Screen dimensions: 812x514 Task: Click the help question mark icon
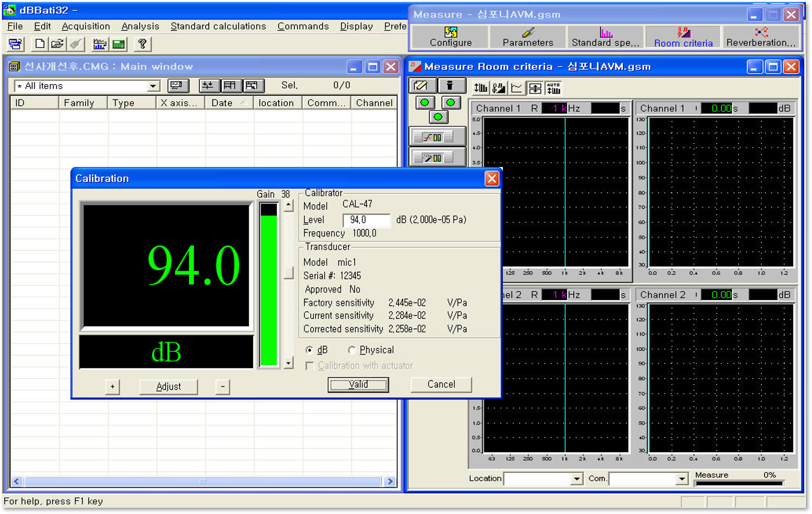(142, 44)
